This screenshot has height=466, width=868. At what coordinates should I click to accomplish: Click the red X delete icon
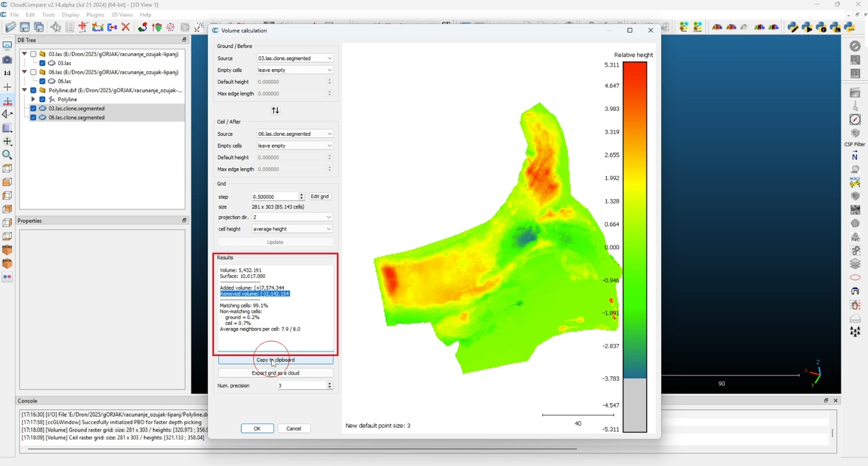125,27
